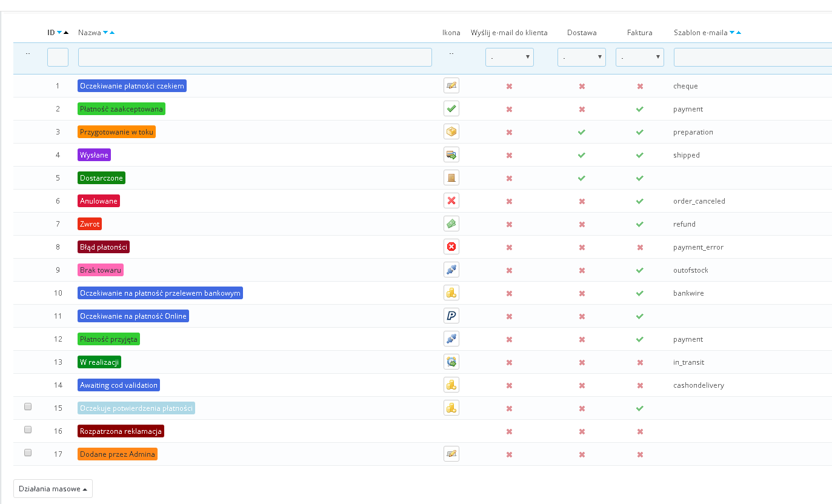This screenshot has height=504, width=832.
Task: Click Płatność zaakceptowana status label
Action: (122, 109)
